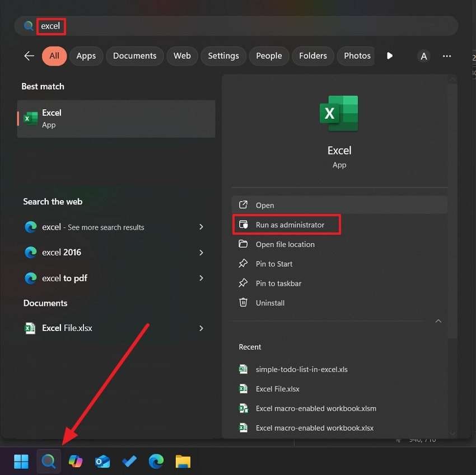Open recent file Excel File.xlsx
Image resolution: width=476 pixels, height=475 pixels.
(339, 389)
